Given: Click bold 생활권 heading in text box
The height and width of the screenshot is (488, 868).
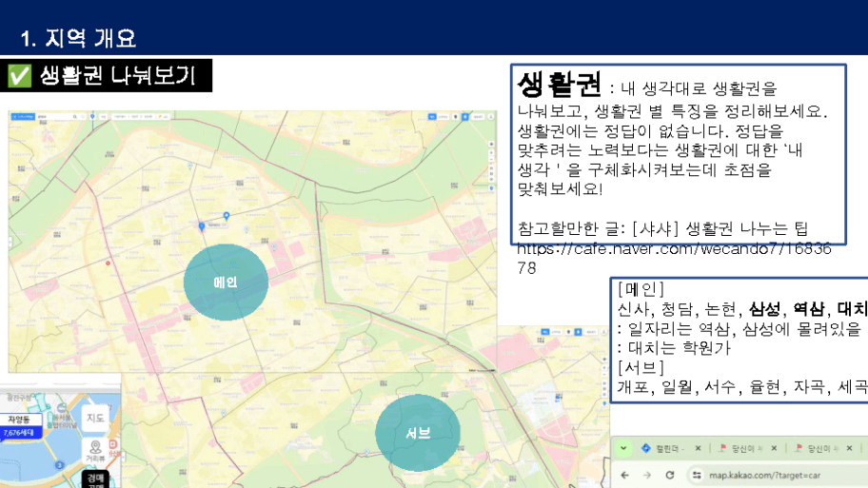Looking at the screenshot, I should point(559,86).
